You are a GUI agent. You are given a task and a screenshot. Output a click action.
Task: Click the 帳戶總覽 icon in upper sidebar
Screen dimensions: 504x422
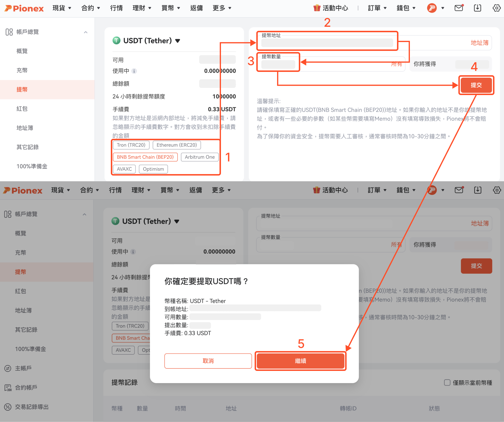pos(9,32)
